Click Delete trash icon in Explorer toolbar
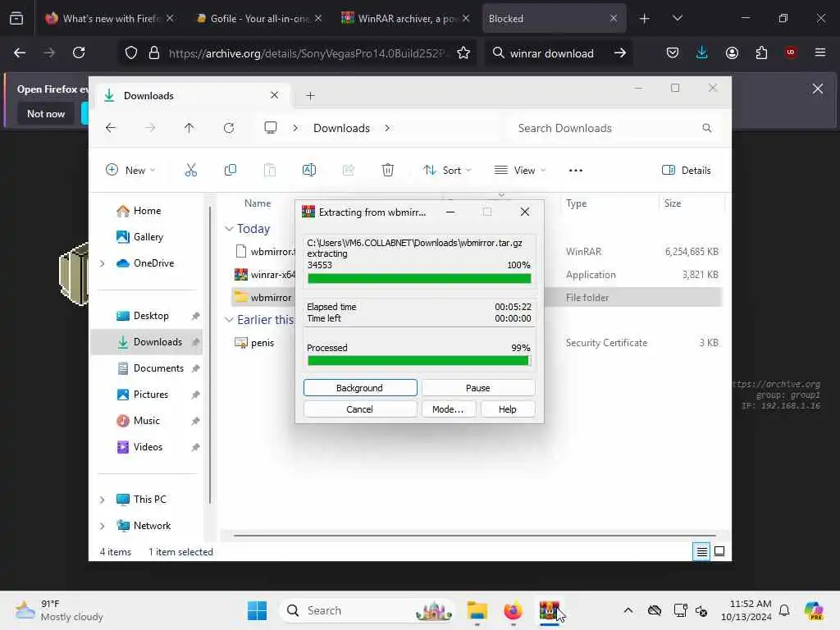The width and height of the screenshot is (840, 630). pyautogui.click(x=388, y=171)
